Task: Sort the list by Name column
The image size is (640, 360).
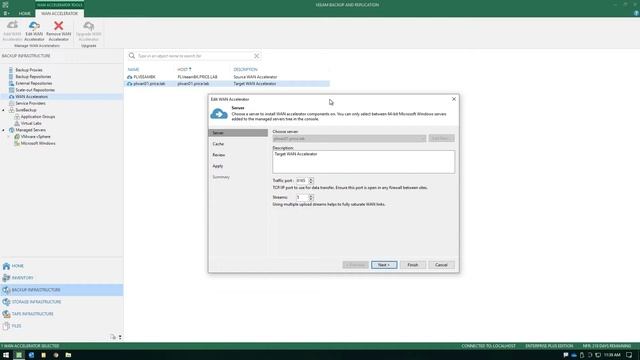Action: (133, 70)
